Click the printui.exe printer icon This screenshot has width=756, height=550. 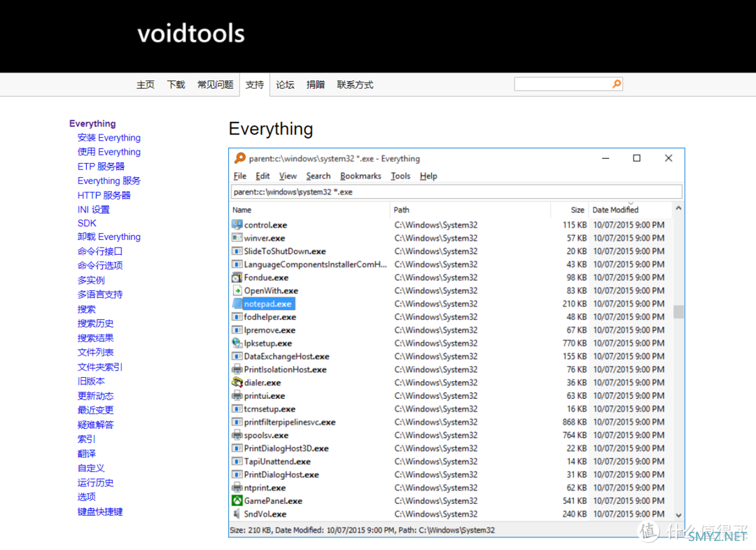[237, 396]
